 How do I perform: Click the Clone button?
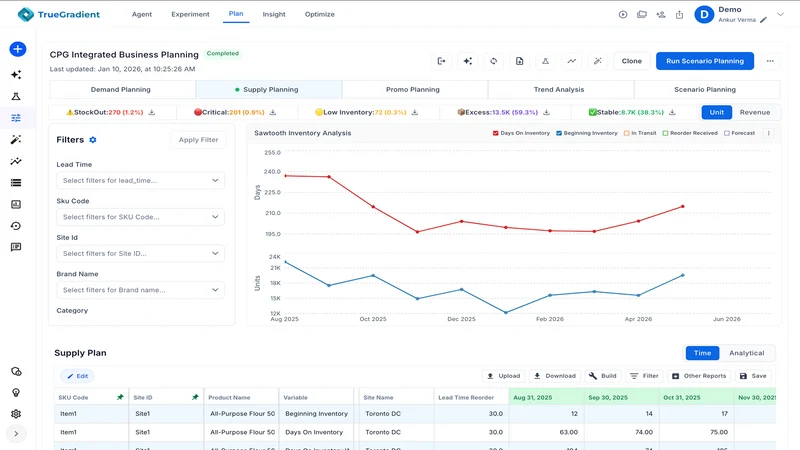click(x=632, y=61)
